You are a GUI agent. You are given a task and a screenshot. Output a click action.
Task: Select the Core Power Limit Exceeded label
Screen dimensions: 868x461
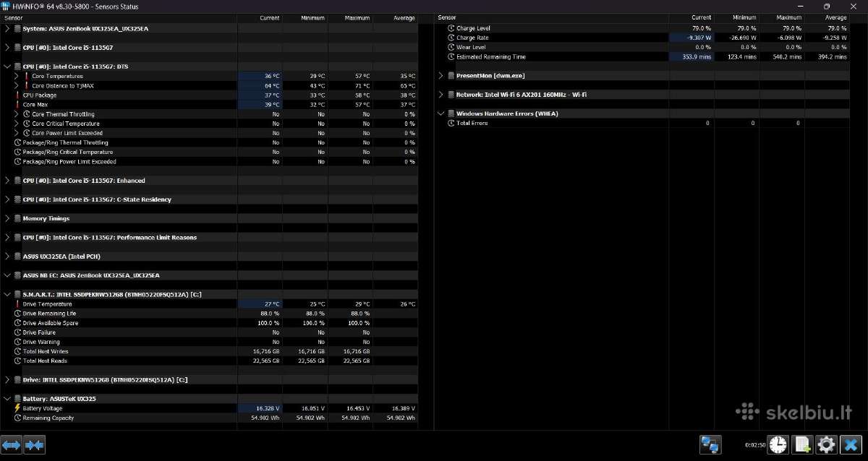coord(67,133)
